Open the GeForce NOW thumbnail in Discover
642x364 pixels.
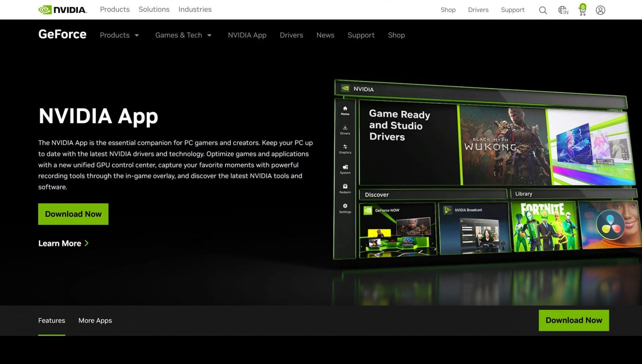click(x=397, y=229)
